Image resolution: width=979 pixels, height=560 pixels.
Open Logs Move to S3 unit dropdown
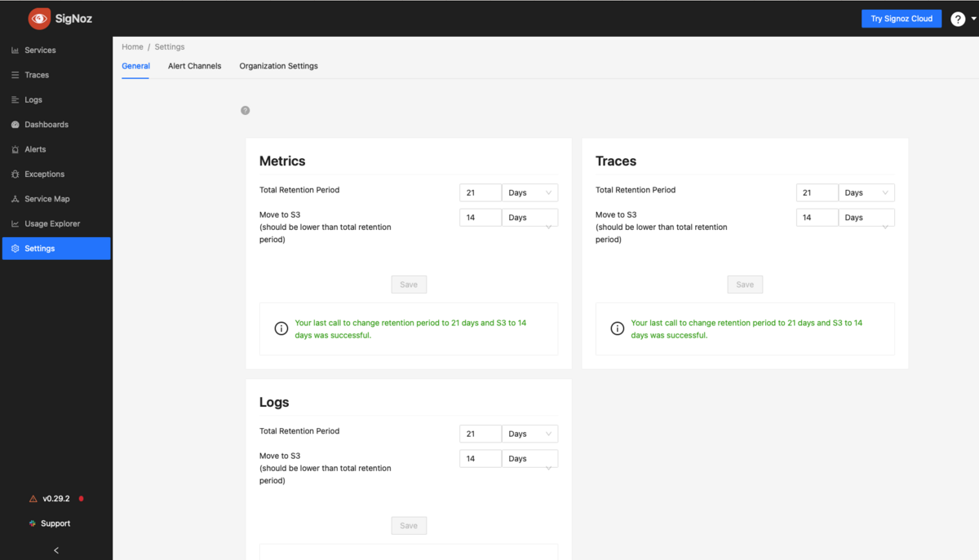(529, 459)
